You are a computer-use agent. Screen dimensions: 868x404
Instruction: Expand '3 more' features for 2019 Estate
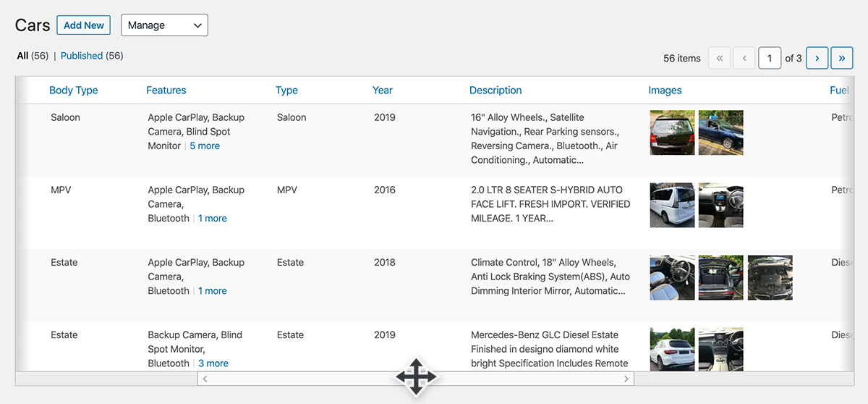point(213,363)
